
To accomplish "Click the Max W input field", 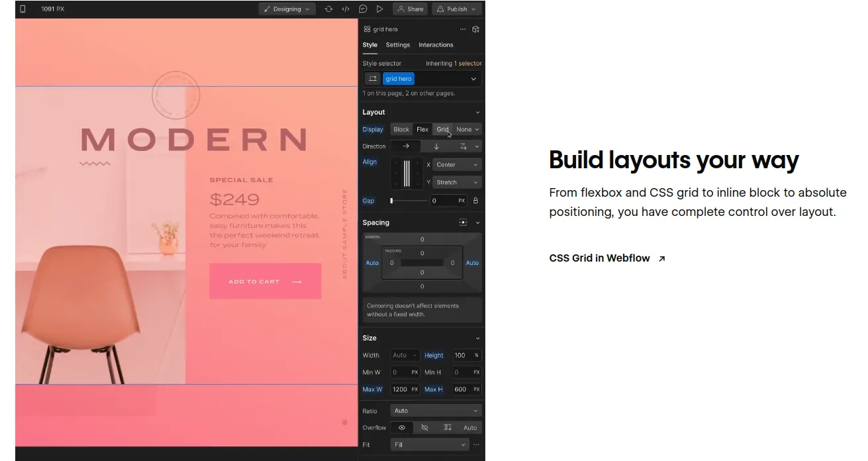I will (405, 389).
